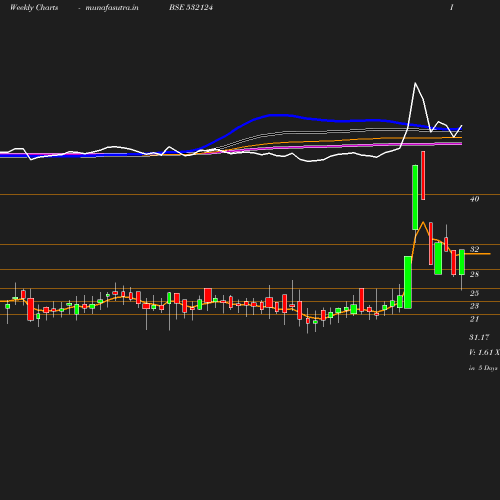
Task: Click the last green candlestick on the right
Action: (462, 262)
